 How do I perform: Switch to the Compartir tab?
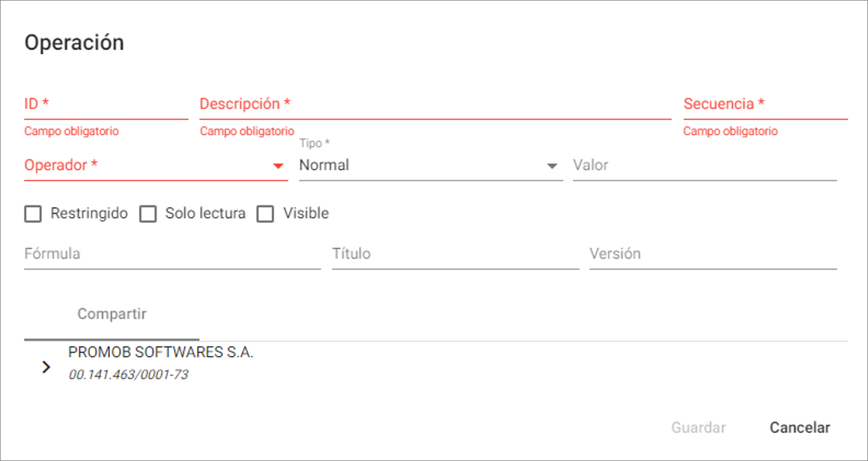click(112, 315)
